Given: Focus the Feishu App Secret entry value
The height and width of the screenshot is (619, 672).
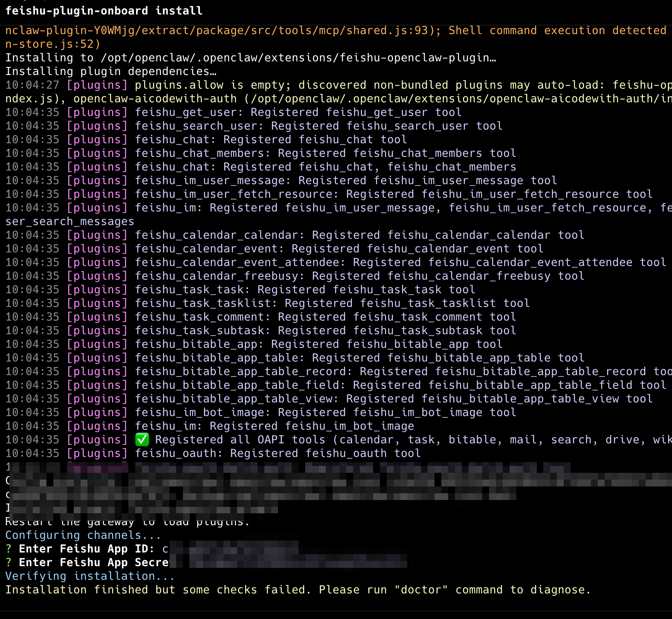Looking at the screenshot, I should click(290, 562).
